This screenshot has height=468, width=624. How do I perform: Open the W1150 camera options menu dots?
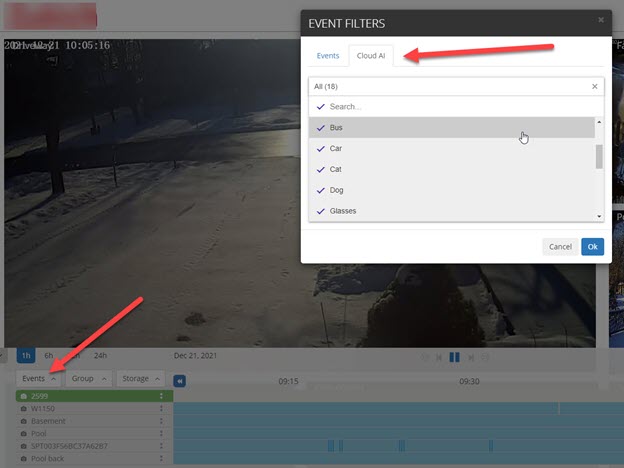pyautogui.click(x=161, y=408)
